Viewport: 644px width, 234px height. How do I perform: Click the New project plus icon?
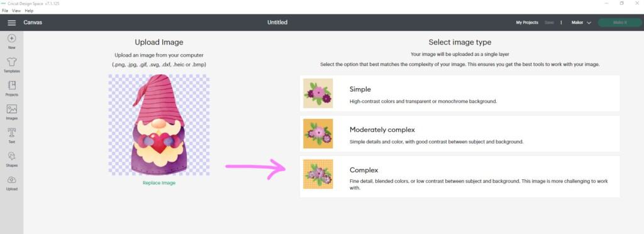click(x=11, y=38)
